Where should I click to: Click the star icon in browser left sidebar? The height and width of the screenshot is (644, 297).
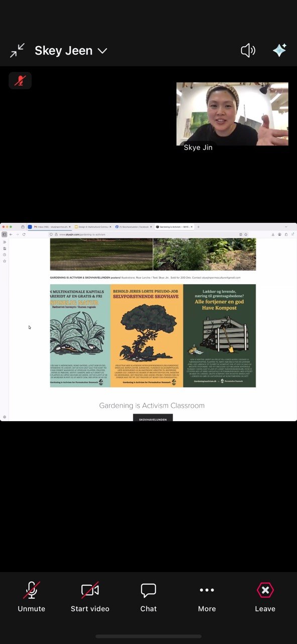point(5,261)
